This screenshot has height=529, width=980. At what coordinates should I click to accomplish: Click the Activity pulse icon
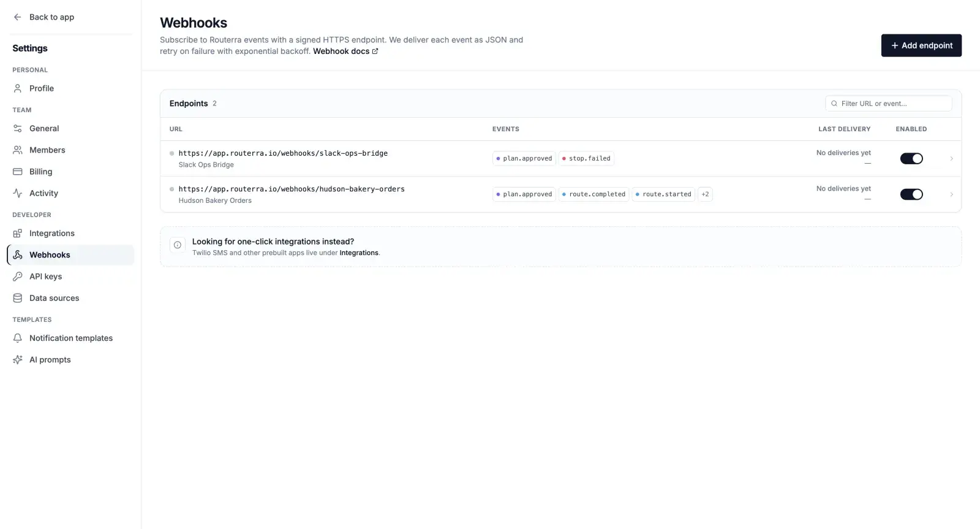[18, 193]
